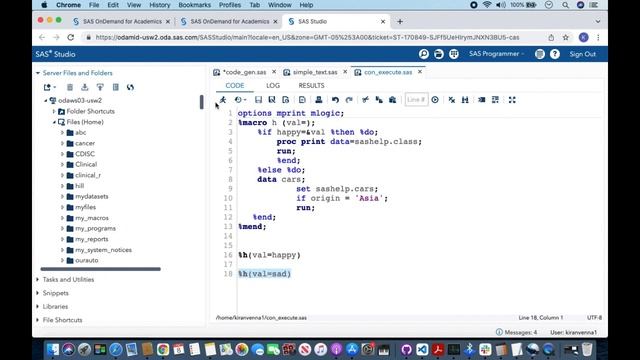
Task: Click the go-to-line arrow button
Action: pos(435,100)
